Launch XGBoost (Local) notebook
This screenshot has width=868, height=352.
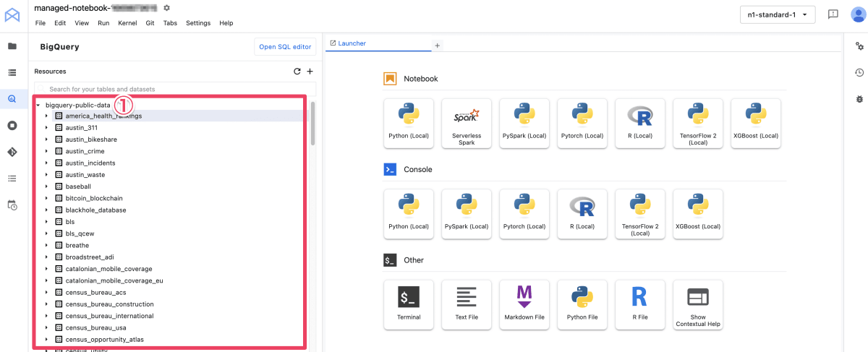pyautogui.click(x=756, y=124)
